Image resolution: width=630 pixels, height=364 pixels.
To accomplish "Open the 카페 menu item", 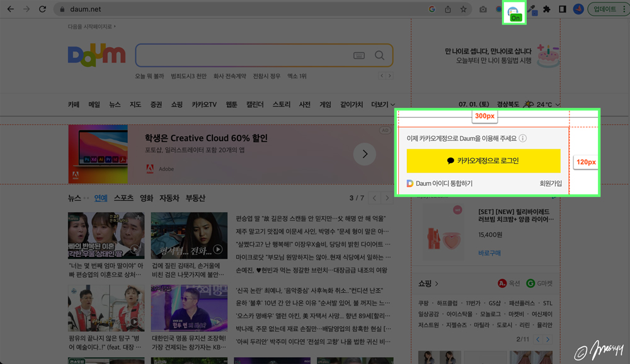I will click(x=74, y=105).
